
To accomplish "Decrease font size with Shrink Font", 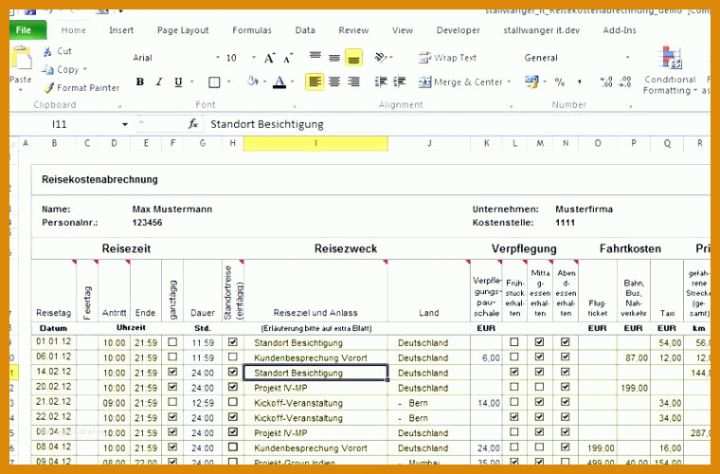I will (288, 58).
